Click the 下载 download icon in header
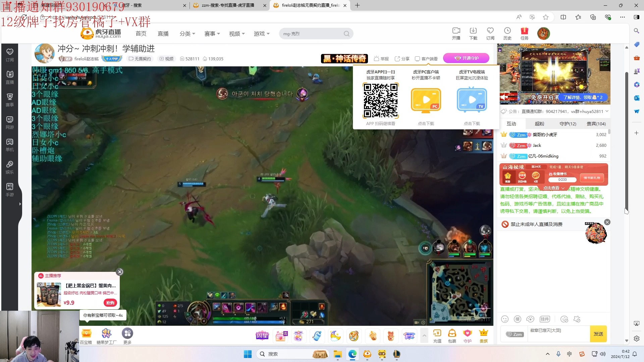Image resolution: width=644 pixels, height=362 pixels. tap(473, 33)
